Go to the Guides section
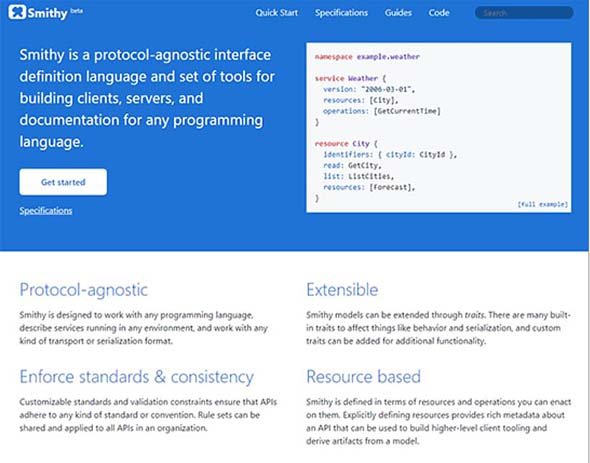Screen dimensions: 590x463 [398, 13]
